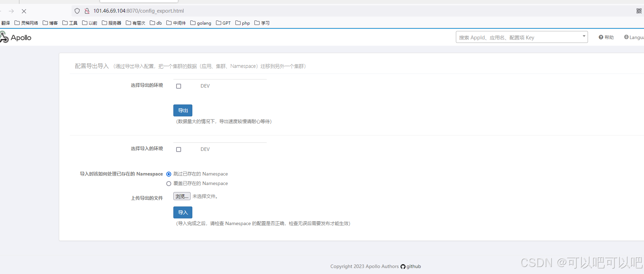Click the Apollo logo icon
This screenshot has width=644, height=274.
4,37
